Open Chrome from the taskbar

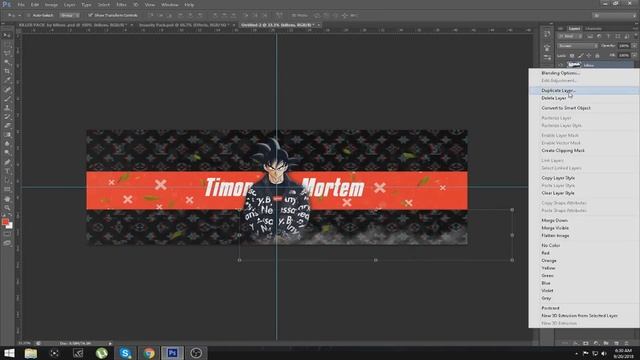point(149,353)
